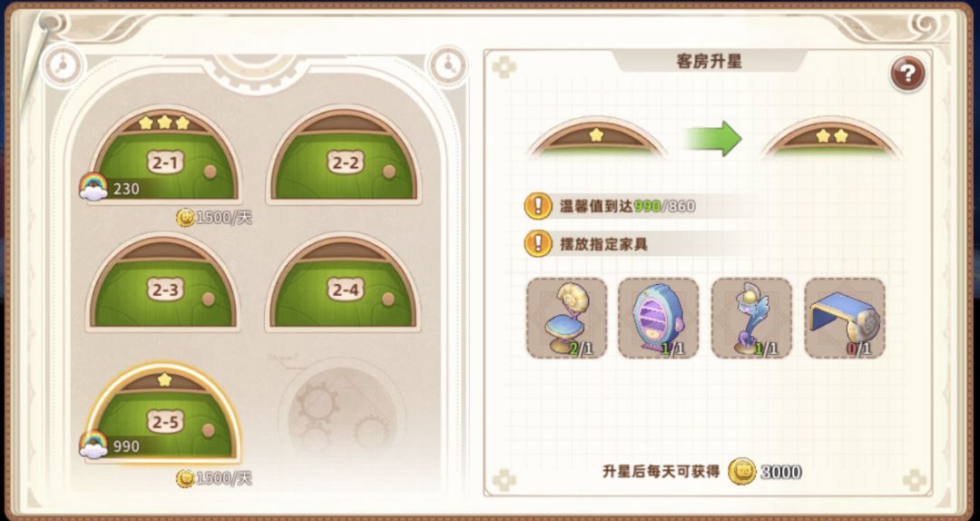Click the two-star room preview
Viewport: 980px width, 521px height.
[831, 136]
